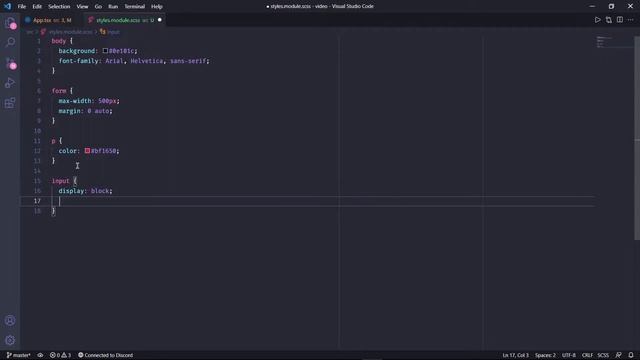Click the font-family property text
This screenshot has width=640, height=360.
pyautogui.click(x=78, y=61)
